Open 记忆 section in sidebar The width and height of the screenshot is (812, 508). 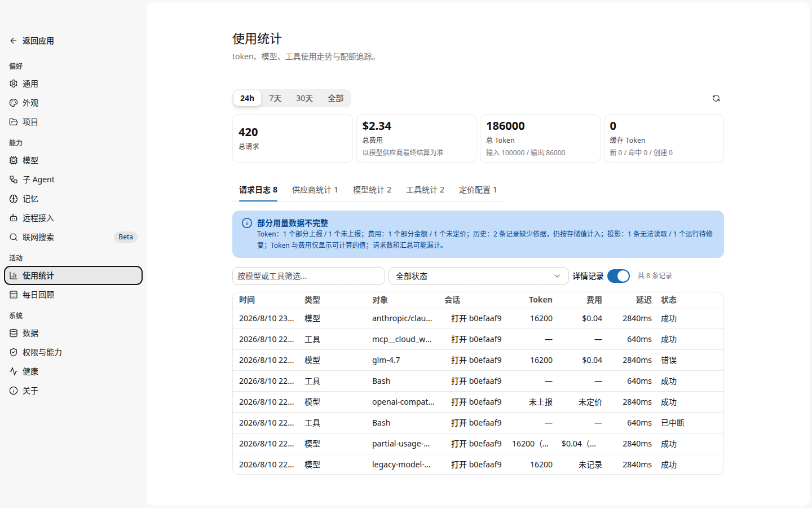click(73, 199)
